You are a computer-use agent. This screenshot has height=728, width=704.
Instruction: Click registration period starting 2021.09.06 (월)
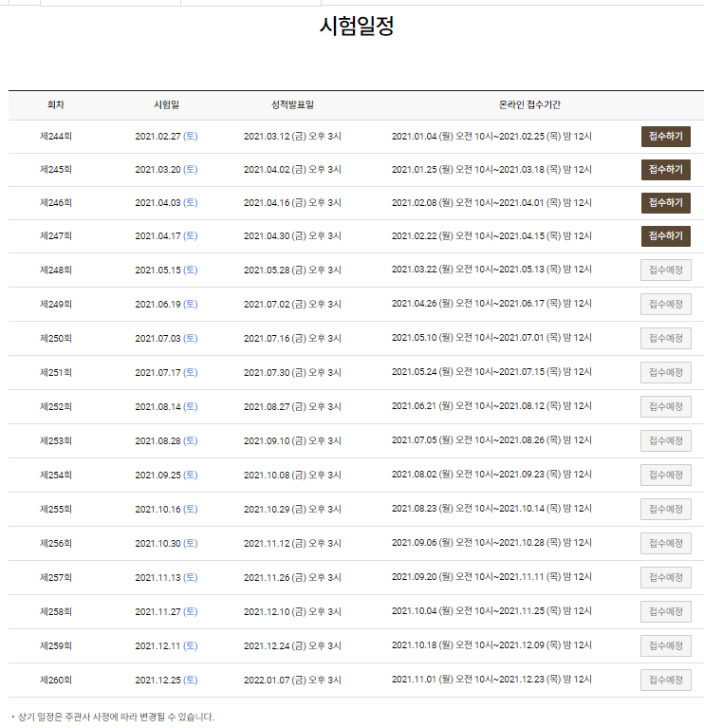point(491,542)
